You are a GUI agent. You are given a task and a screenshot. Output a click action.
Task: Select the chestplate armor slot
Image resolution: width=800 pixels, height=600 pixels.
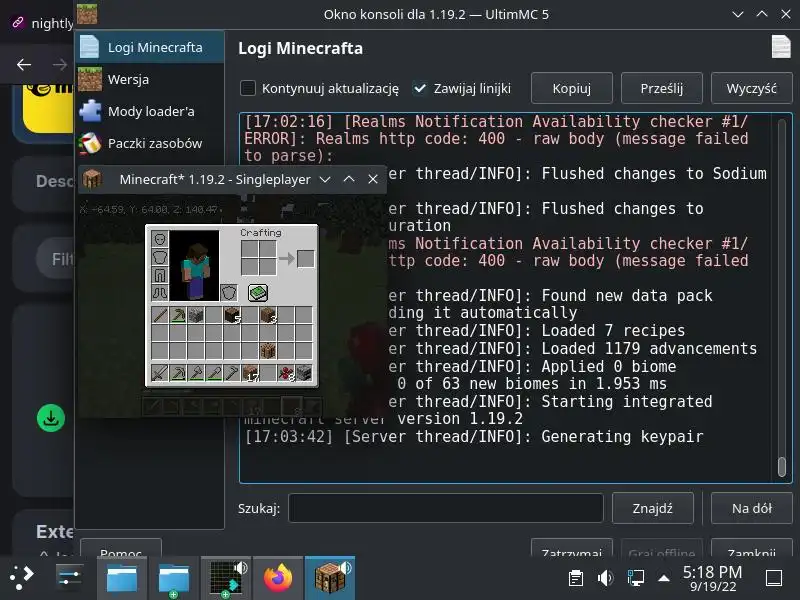[x=160, y=257]
